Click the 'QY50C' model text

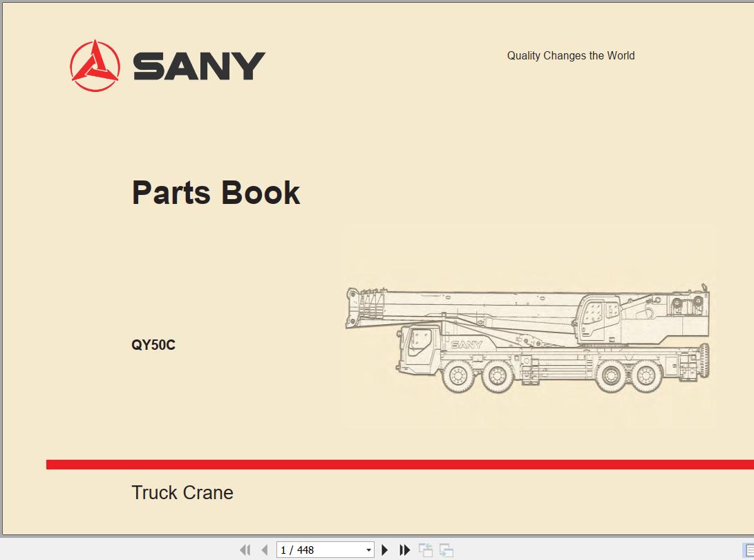(153, 345)
